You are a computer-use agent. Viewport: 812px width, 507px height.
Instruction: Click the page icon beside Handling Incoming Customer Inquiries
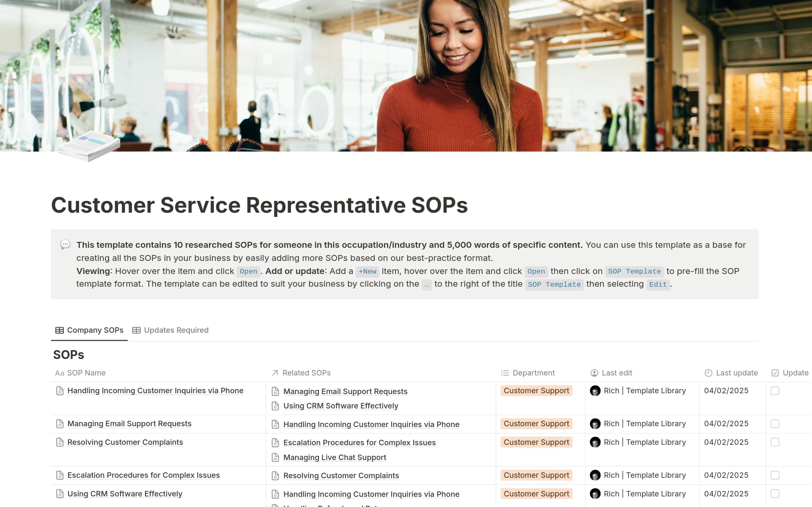click(59, 390)
